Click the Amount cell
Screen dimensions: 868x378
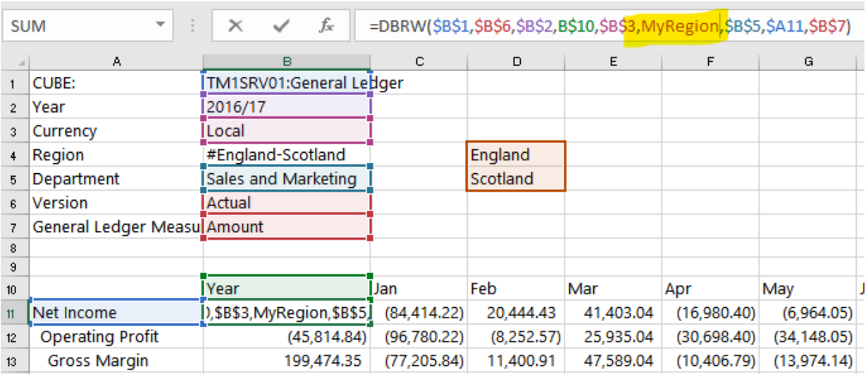click(x=287, y=227)
